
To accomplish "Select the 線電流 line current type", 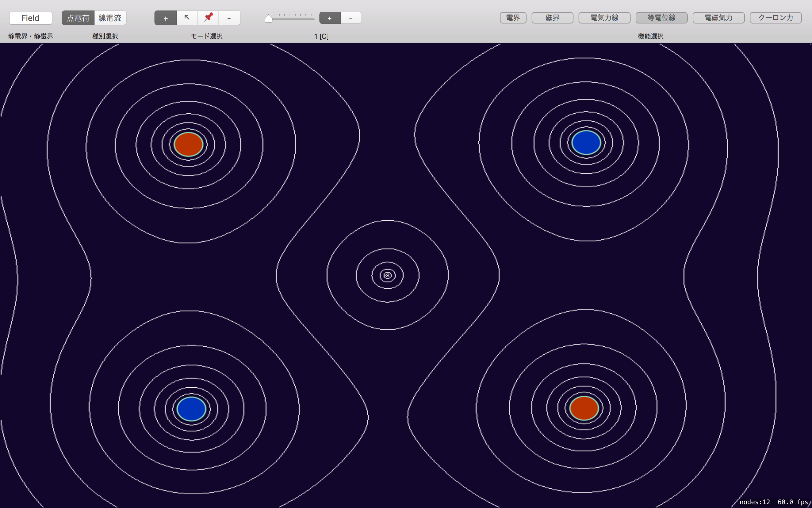I will (110, 18).
